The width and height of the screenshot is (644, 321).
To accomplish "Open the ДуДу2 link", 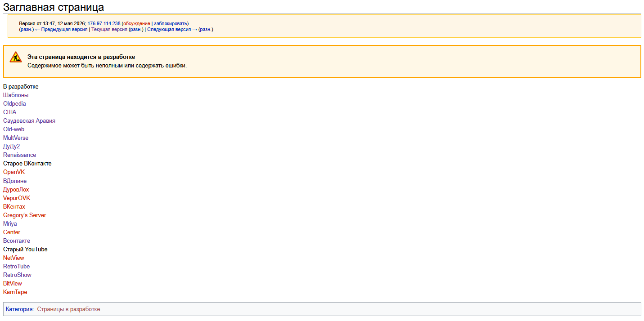I will [11, 146].
